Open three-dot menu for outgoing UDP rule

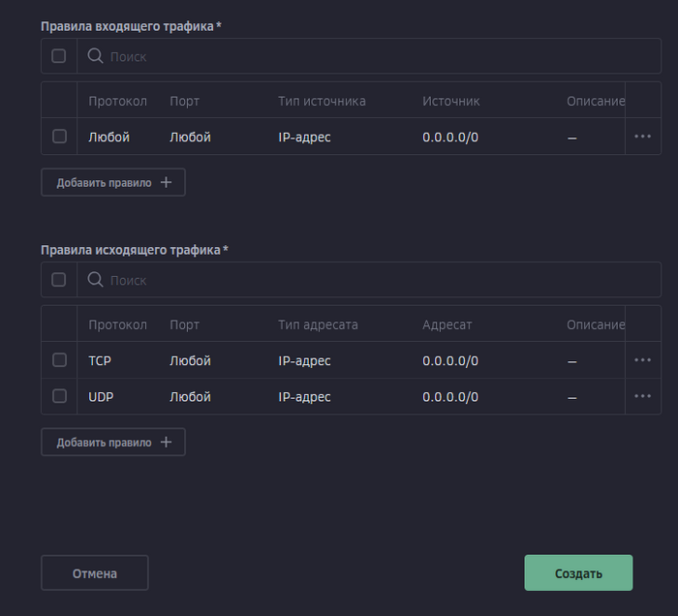pyautogui.click(x=642, y=396)
